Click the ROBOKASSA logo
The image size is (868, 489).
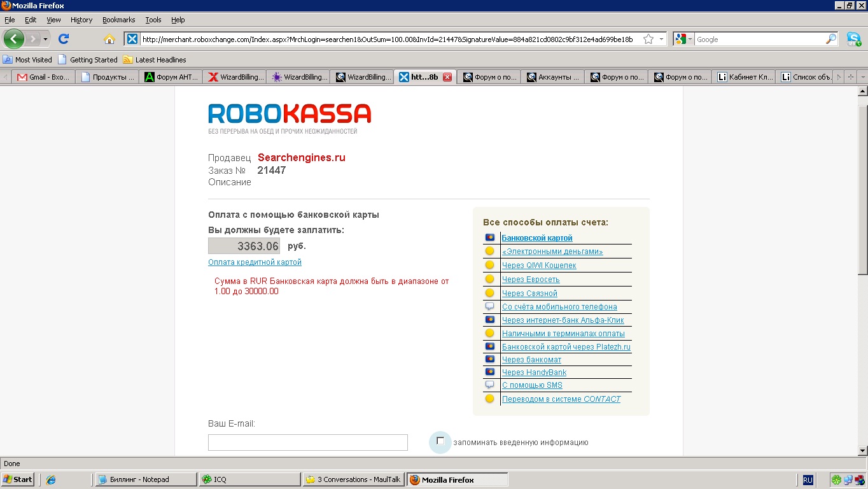(290, 114)
